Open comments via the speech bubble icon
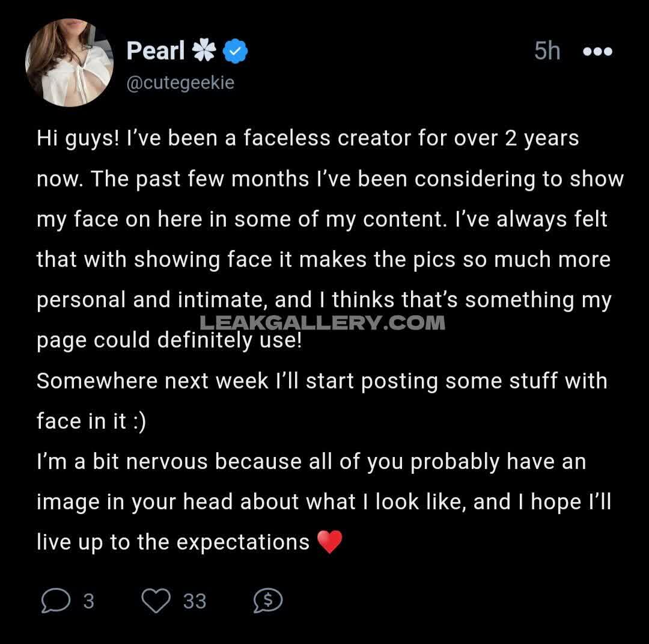649x644 pixels. (55, 601)
